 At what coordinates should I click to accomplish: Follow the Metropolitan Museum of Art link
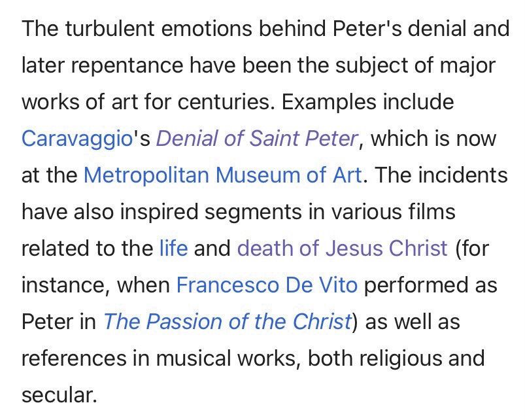tap(223, 175)
